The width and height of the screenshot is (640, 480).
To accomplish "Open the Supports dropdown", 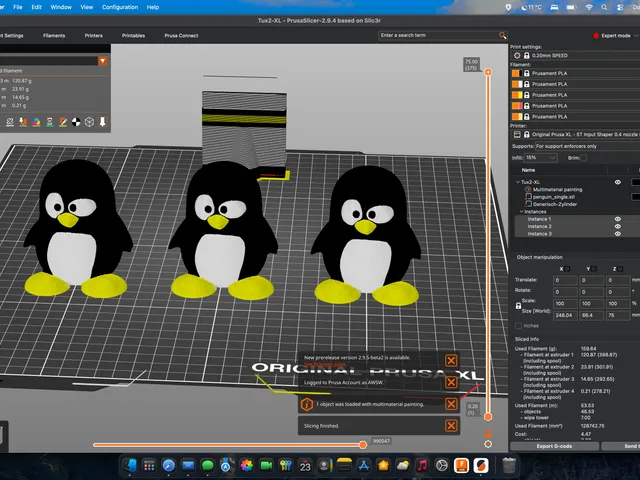I will pyautogui.click(x=587, y=146).
